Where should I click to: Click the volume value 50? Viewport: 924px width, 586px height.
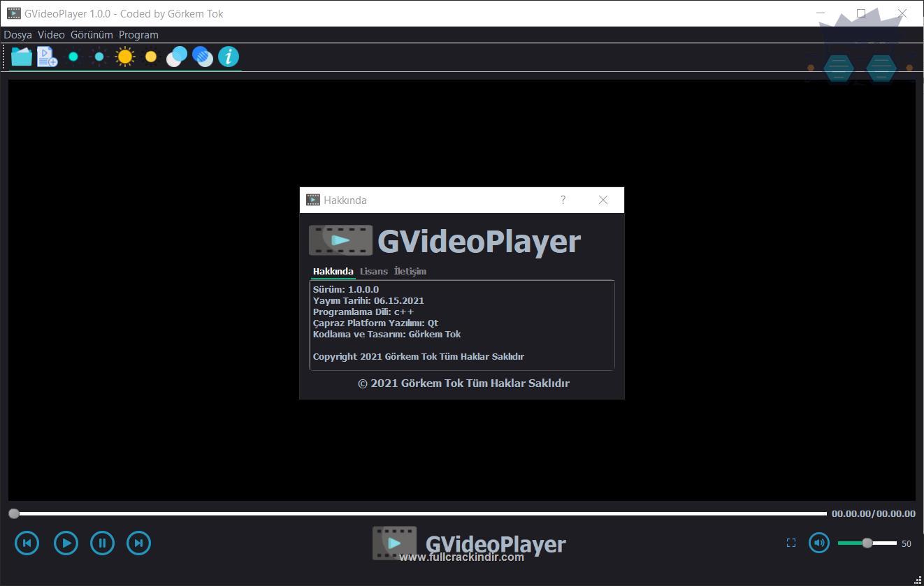(x=907, y=543)
